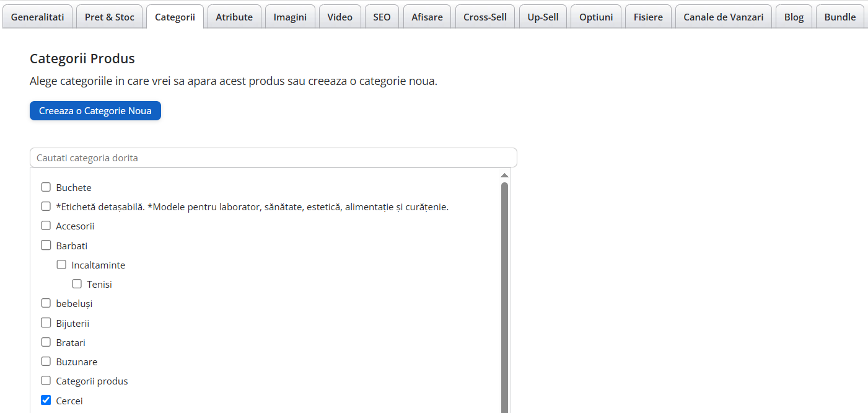
Task: Check the Bijuterii category
Action: click(46, 322)
